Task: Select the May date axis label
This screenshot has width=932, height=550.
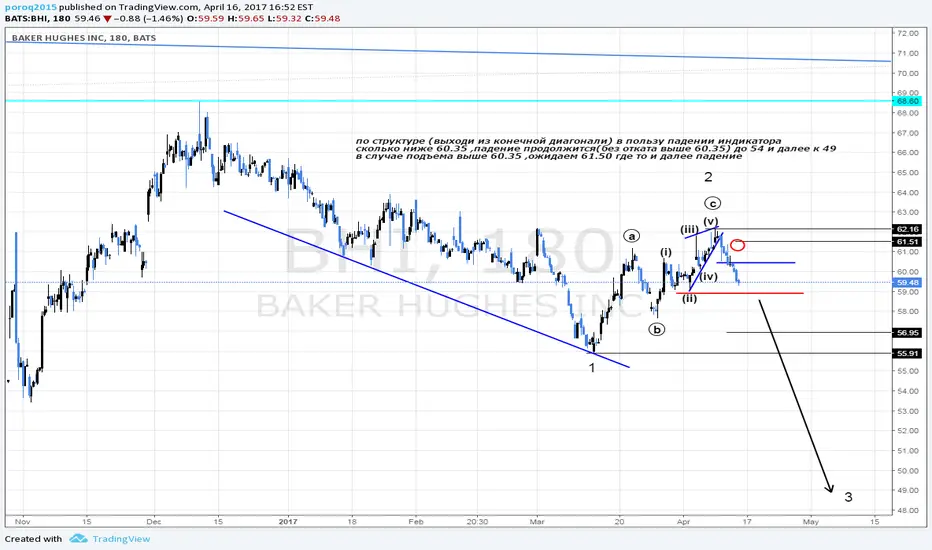Action: pyautogui.click(x=811, y=521)
